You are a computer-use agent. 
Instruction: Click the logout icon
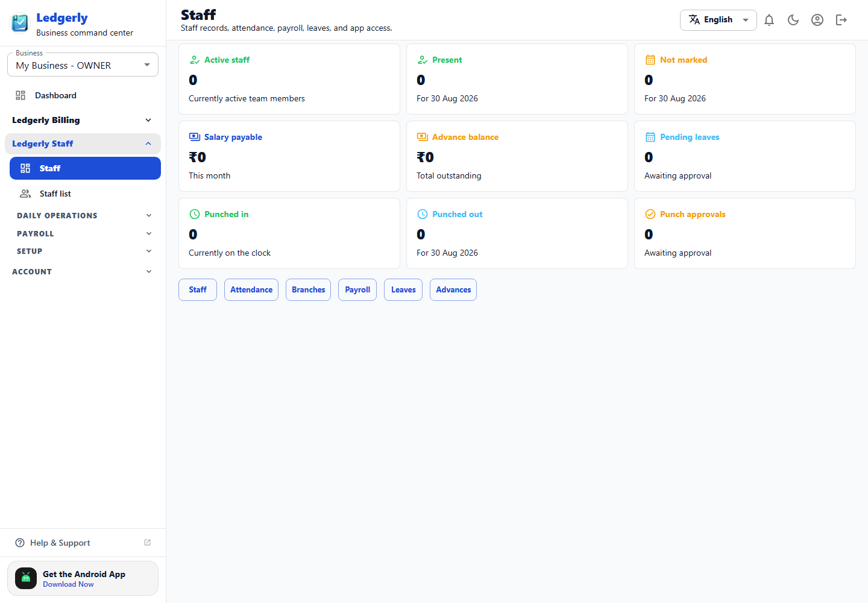(841, 20)
